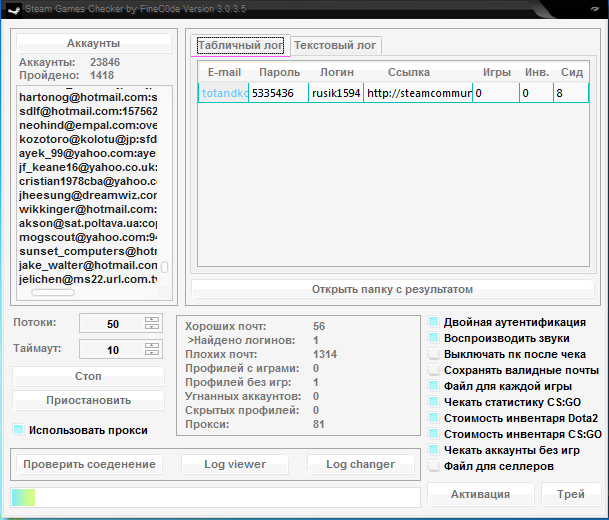Click the Активация button

480,494
